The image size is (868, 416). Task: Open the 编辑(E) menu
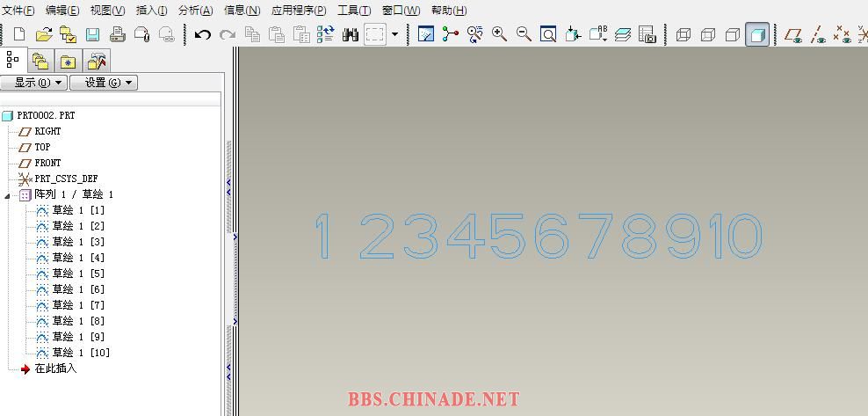coord(62,11)
